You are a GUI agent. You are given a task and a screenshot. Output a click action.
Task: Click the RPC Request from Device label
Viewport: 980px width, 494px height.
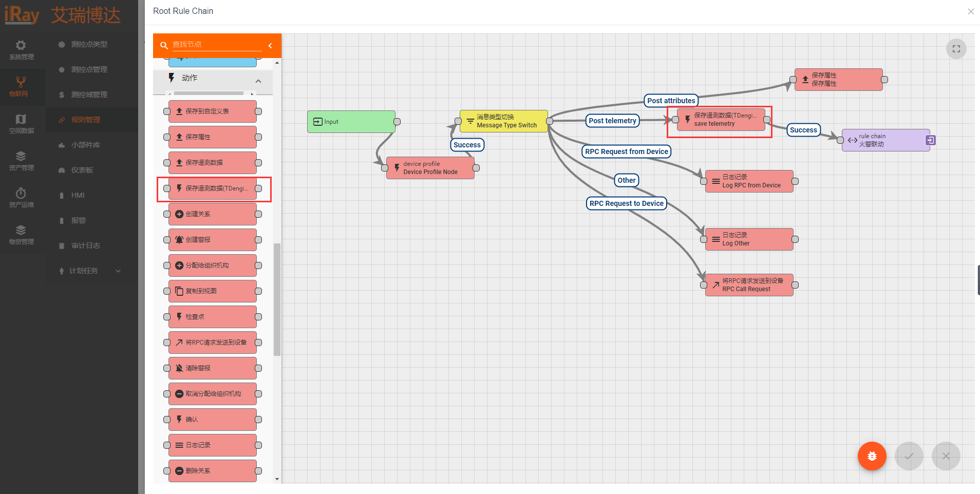tap(626, 151)
